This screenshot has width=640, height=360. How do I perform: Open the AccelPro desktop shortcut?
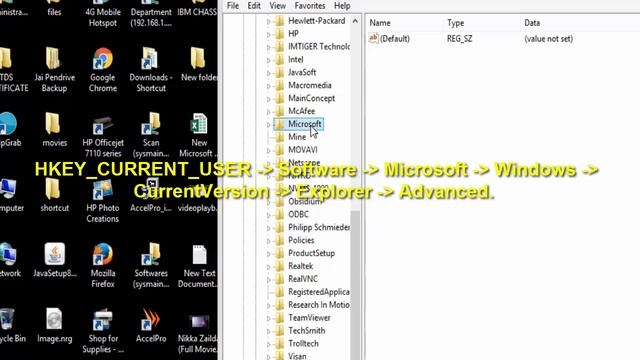click(x=151, y=320)
